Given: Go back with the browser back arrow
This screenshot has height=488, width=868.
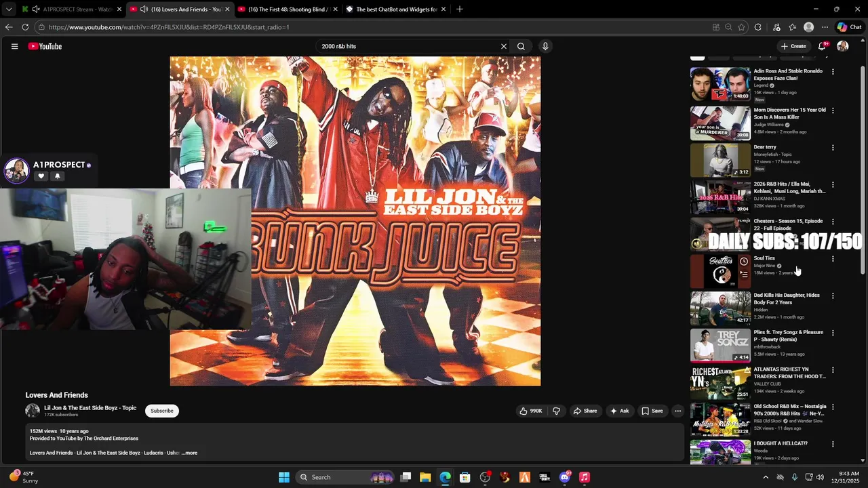Looking at the screenshot, I should pyautogui.click(x=9, y=27).
